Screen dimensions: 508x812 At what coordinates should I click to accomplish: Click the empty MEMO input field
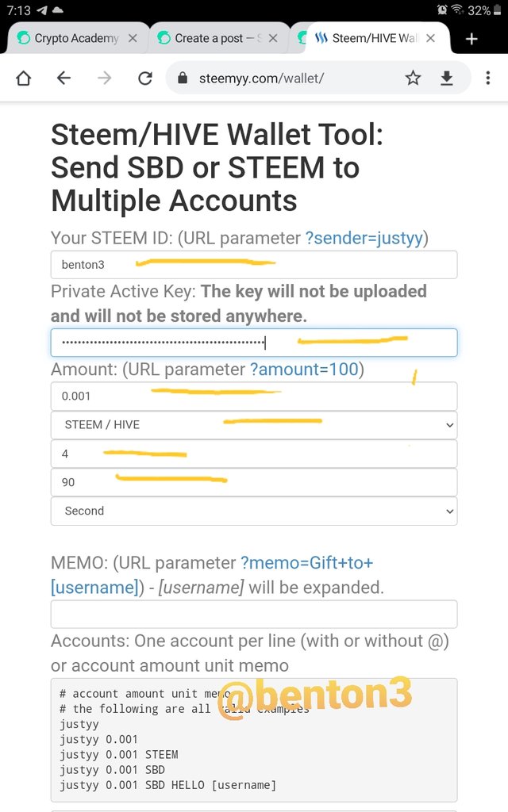[x=254, y=615]
